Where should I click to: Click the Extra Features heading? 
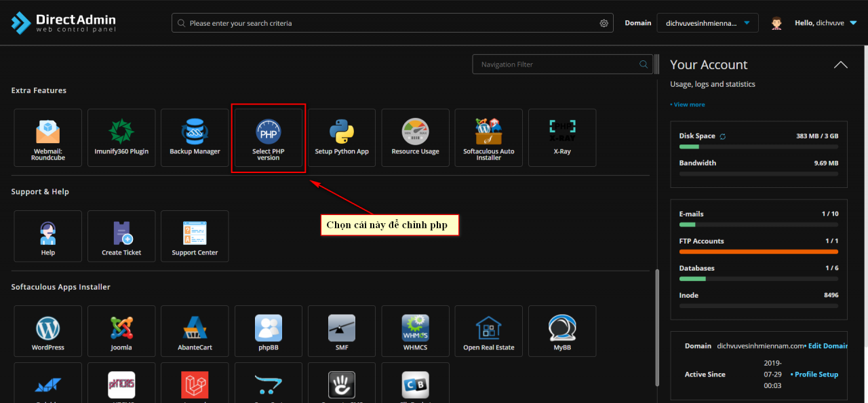click(39, 90)
